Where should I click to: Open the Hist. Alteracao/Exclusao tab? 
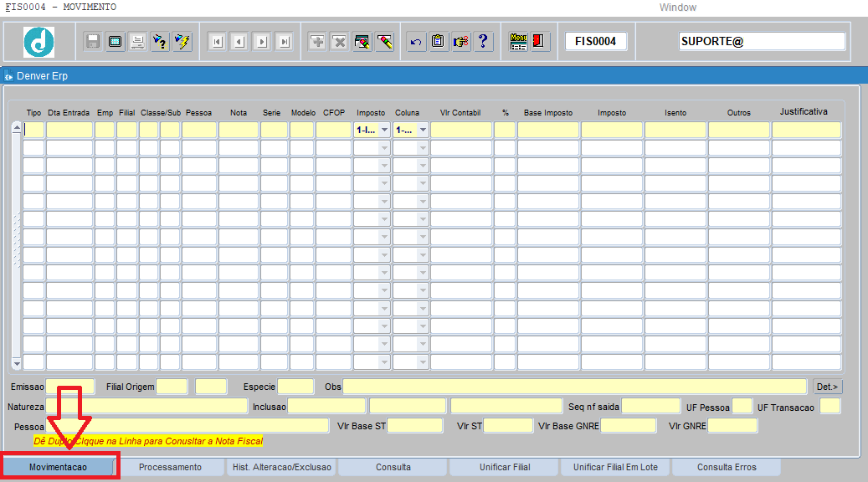[x=282, y=467]
